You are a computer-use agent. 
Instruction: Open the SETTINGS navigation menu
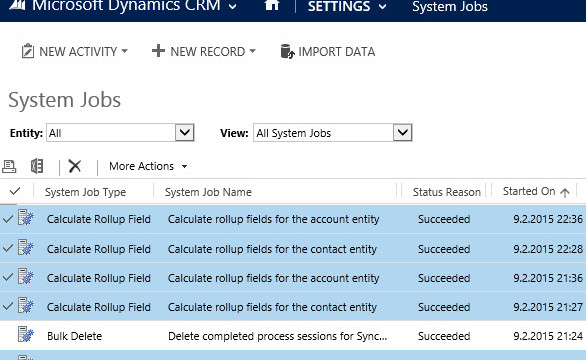[339, 6]
